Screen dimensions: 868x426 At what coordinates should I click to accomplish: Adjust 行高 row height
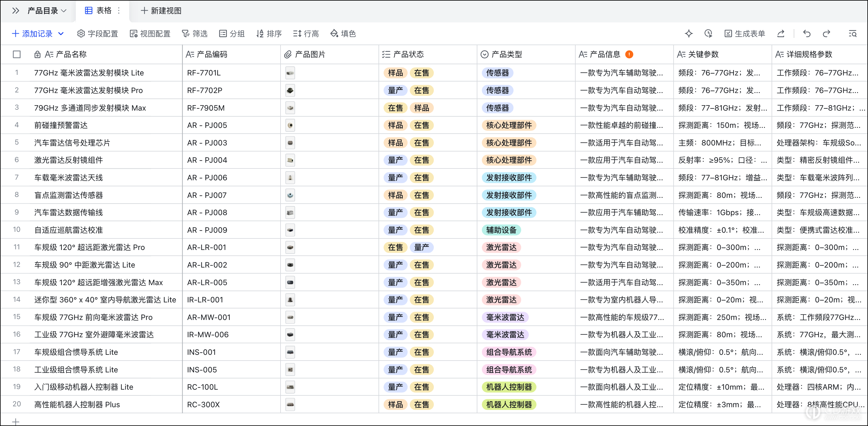[306, 34]
